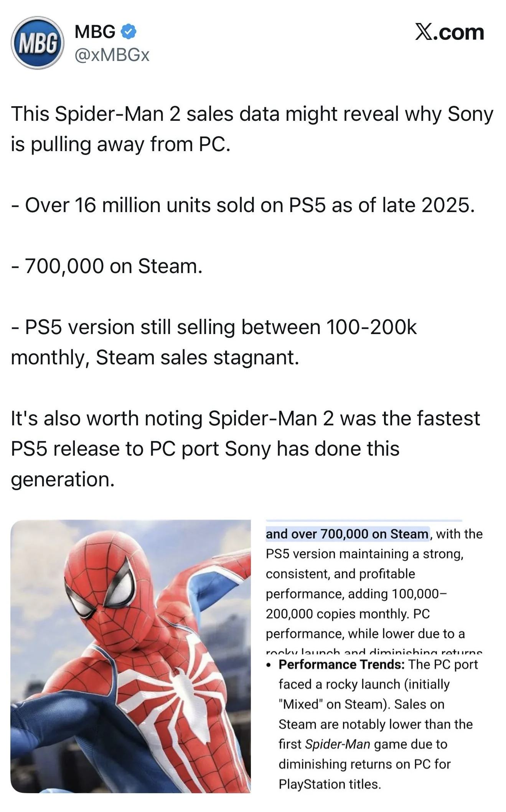The width and height of the screenshot is (506, 812).
Task: Click the italic "Spider-Man" game title
Action: (337, 744)
